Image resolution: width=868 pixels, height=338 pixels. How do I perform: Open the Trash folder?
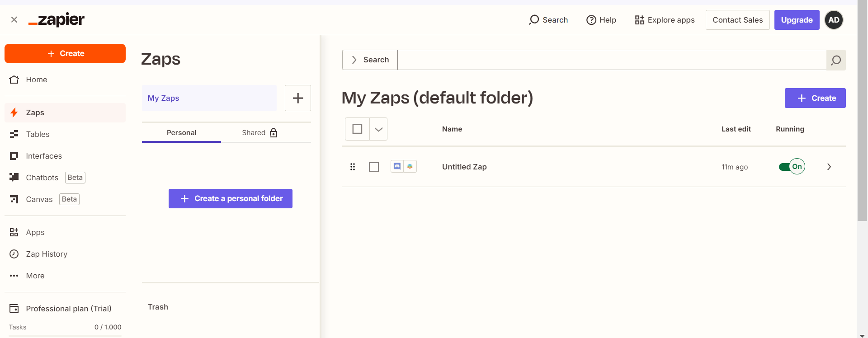tap(158, 307)
